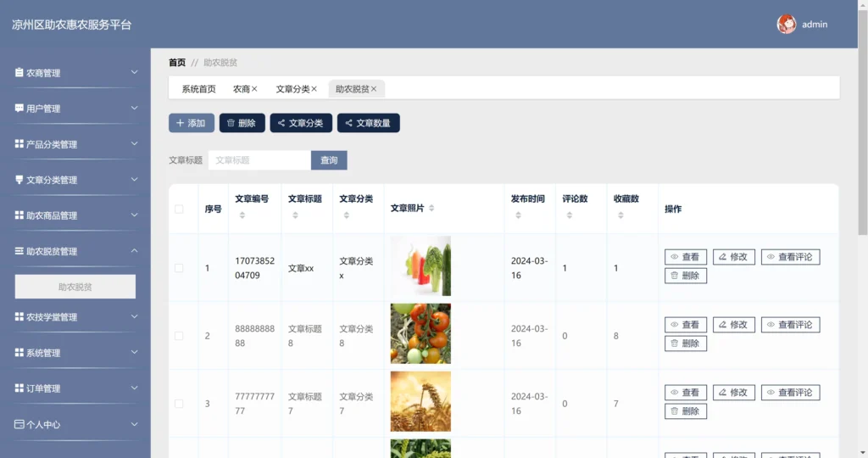Click 删除 for row 文章xx
Image resolution: width=868 pixels, height=458 pixels.
pos(685,276)
